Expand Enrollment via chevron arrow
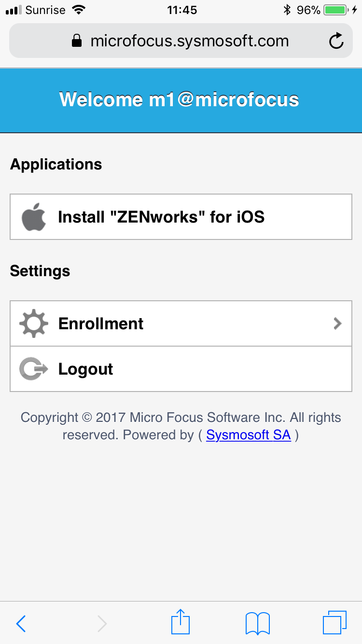The width and height of the screenshot is (362, 644). click(337, 323)
